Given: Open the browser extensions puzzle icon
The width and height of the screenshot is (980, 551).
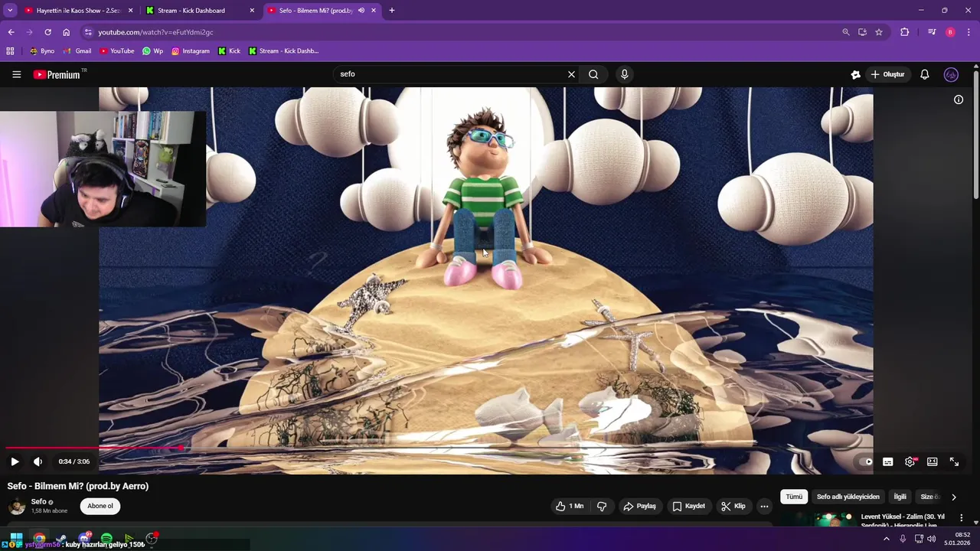Looking at the screenshot, I should click(x=904, y=32).
